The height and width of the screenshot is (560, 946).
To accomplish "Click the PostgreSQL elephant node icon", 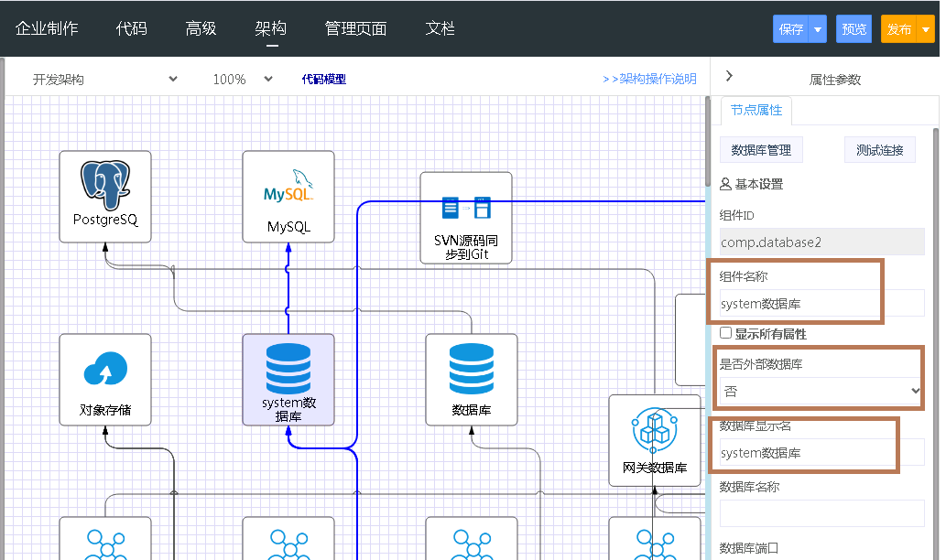I will pos(104,185).
